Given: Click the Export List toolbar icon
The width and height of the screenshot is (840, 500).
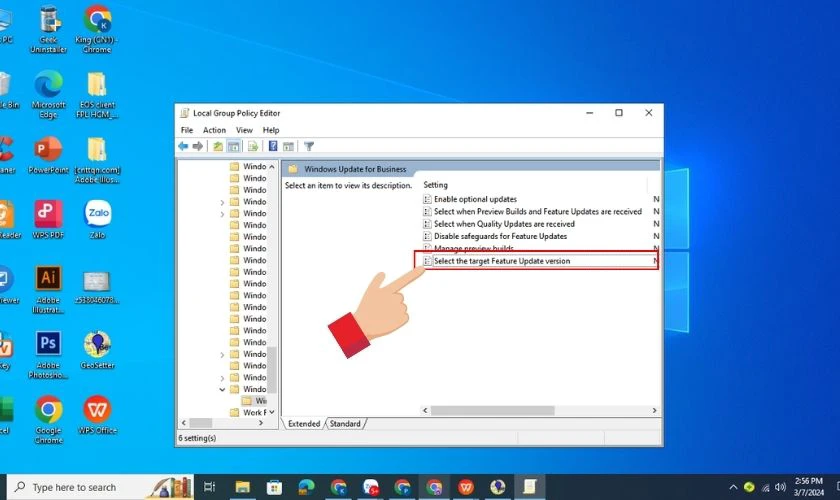Looking at the screenshot, I should coord(253,146).
